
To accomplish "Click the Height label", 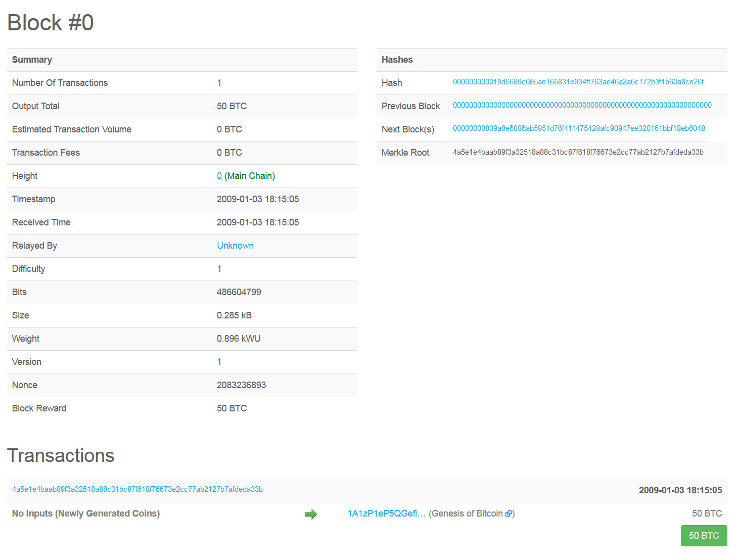I will coord(25,176).
